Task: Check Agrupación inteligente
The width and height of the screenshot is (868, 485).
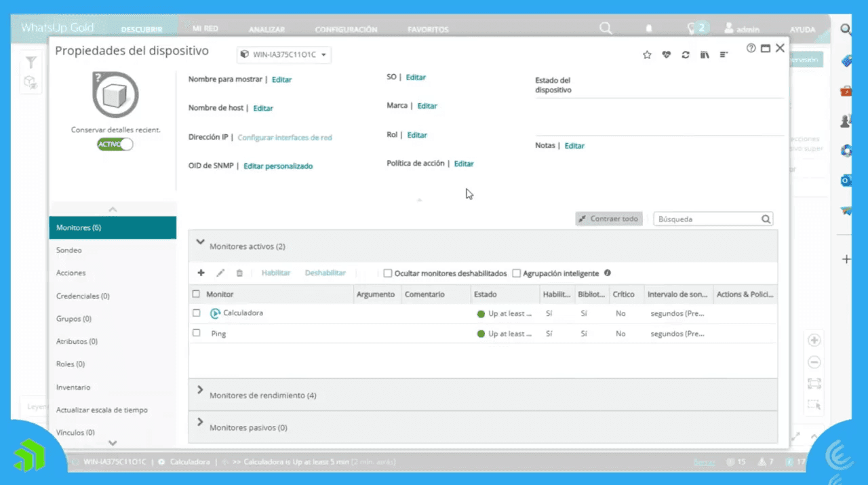Action: 517,273
